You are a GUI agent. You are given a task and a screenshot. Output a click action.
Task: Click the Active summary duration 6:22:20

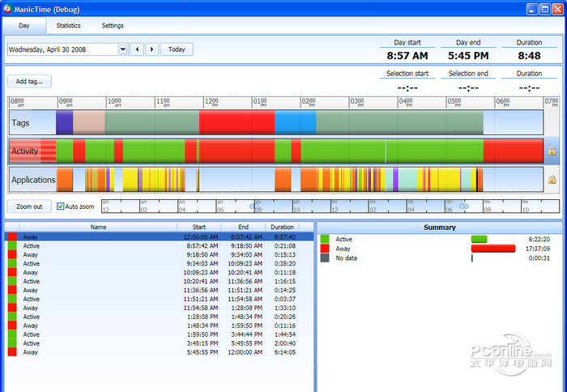(539, 239)
